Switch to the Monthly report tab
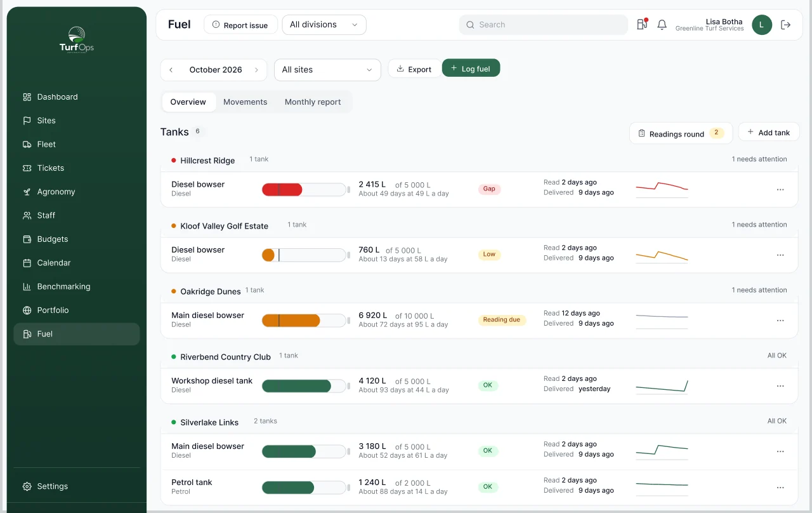The height and width of the screenshot is (513, 812). [x=313, y=102]
